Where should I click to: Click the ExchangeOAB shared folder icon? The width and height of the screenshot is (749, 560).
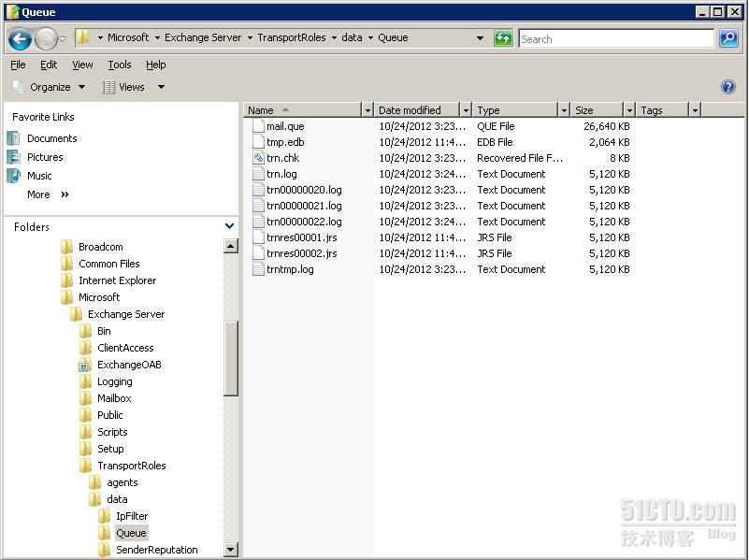(85, 365)
